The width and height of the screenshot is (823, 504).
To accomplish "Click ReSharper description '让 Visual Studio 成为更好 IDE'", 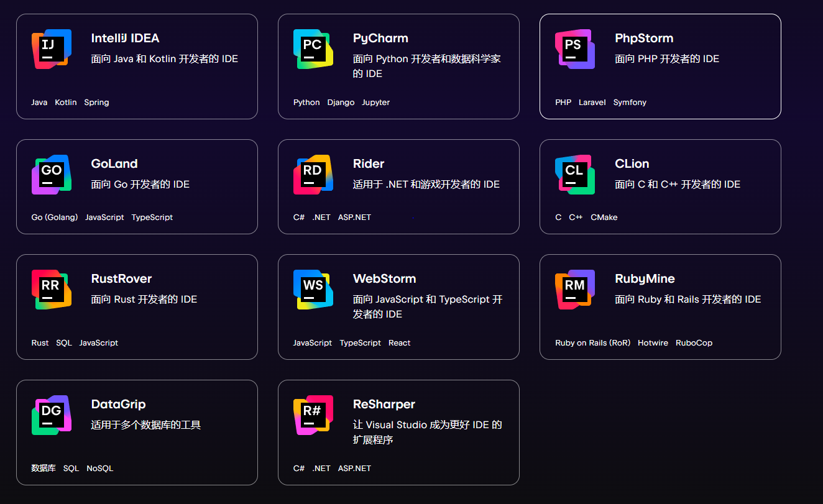I will pos(422,425).
